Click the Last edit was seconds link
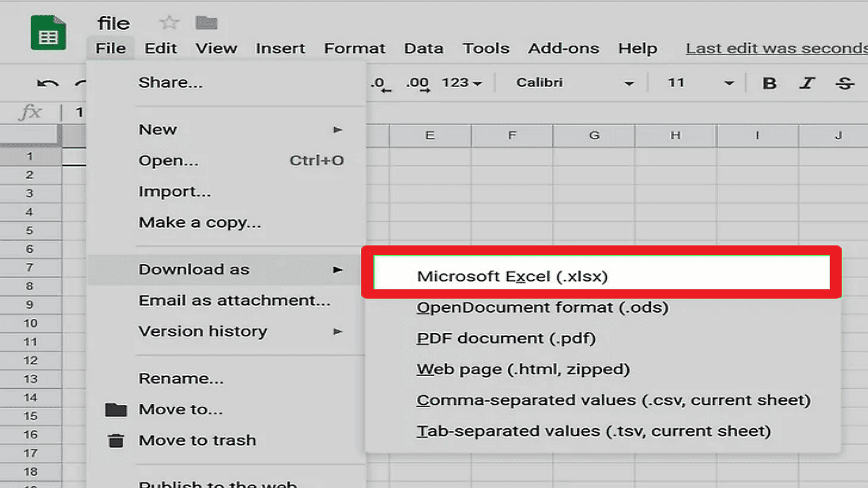868x488 pixels. coord(776,48)
